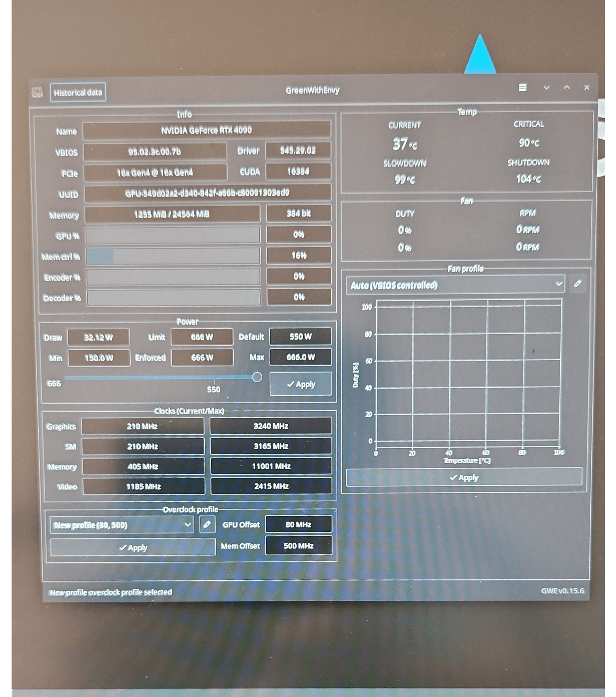616x697 pixels.
Task: Click the VBIOS value "95.02.3c.00.7b"
Action: 155,152
